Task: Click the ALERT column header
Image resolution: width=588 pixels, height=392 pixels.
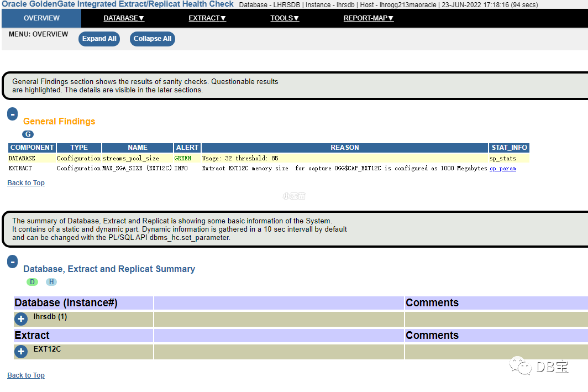Action: 187,148
